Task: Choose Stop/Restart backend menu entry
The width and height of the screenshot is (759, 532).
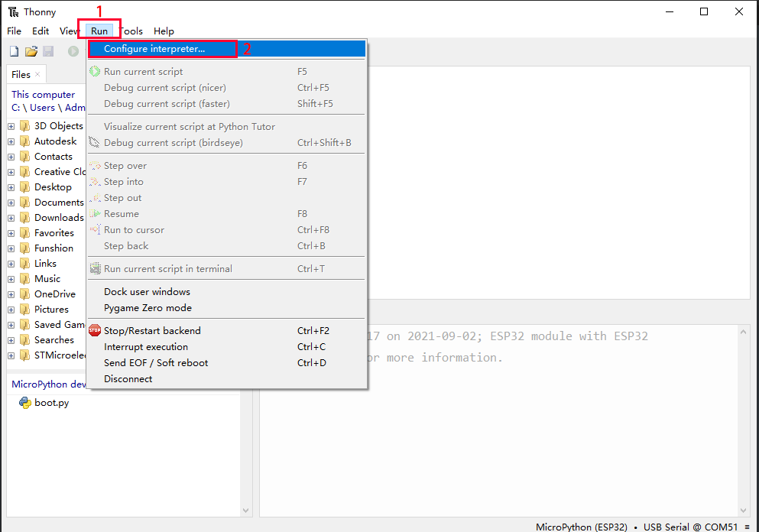Action: pyautogui.click(x=226, y=331)
